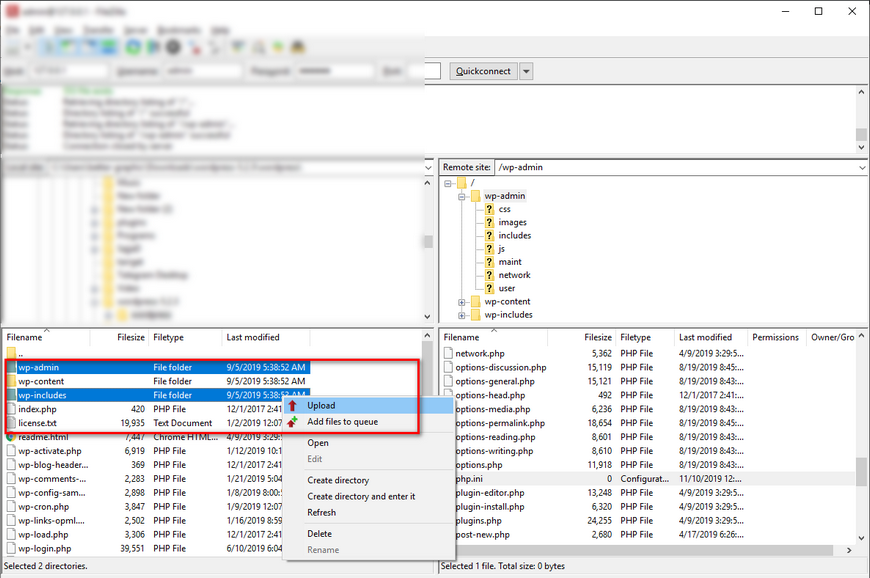Choose Add files to queue from context menu

[368, 422]
